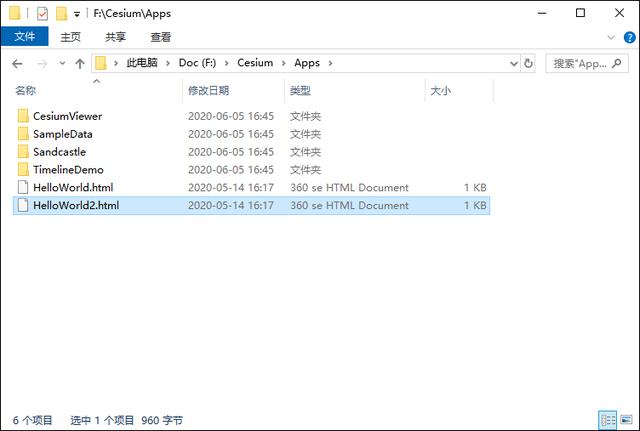The height and width of the screenshot is (431, 640).
Task: Switch to details view in status bar
Action: coord(607,420)
